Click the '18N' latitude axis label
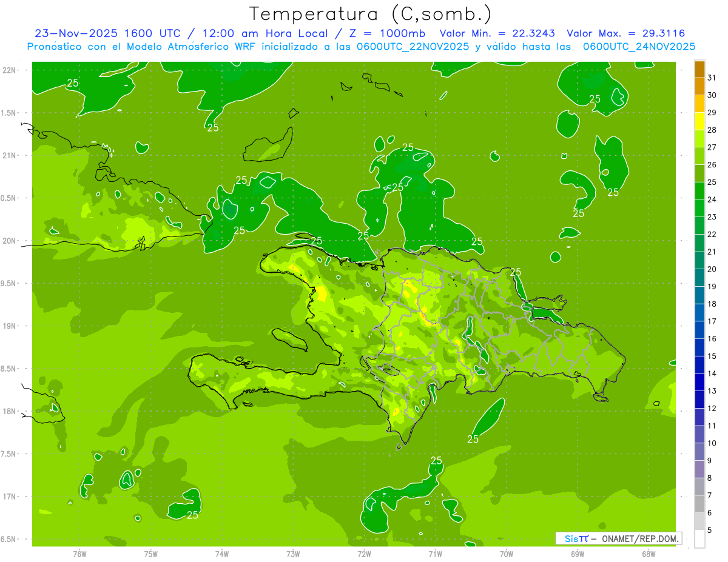728x562 pixels. coord(9,411)
